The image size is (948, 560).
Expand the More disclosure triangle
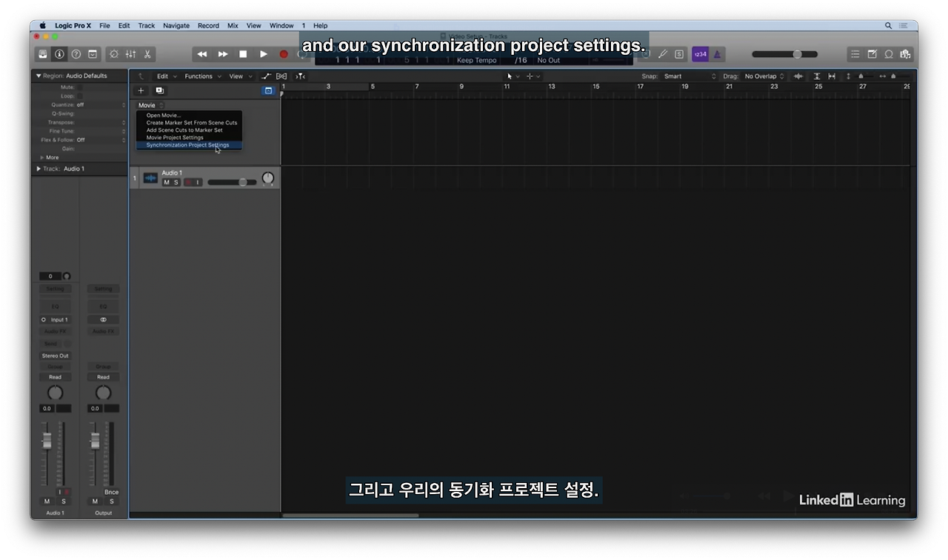tap(42, 158)
